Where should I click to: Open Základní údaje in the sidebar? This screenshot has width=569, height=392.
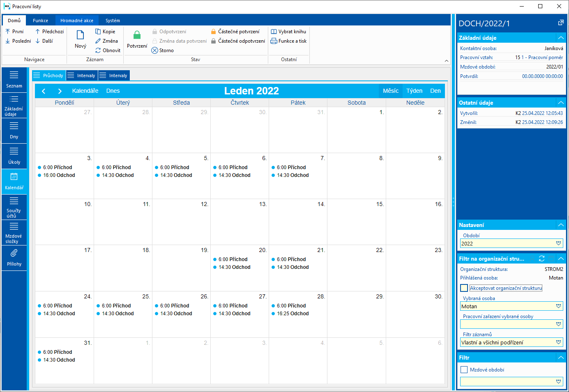(14, 105)
